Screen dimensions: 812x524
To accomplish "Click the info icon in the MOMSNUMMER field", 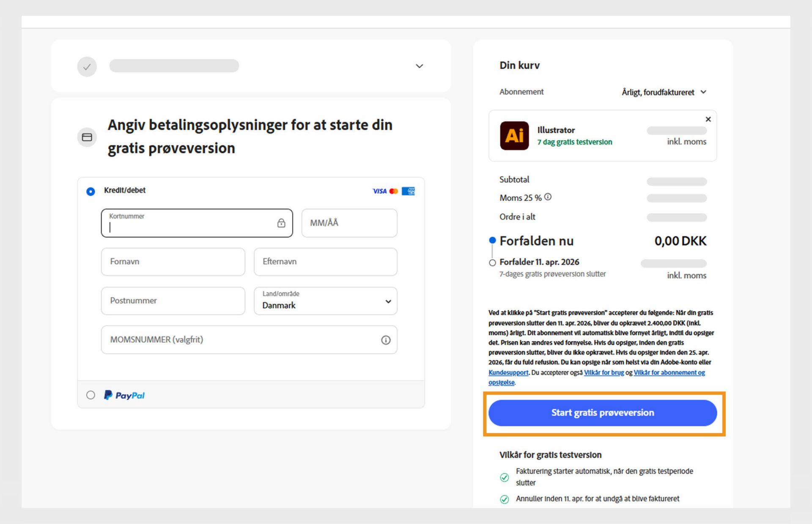I will click(x=385, y=340).
